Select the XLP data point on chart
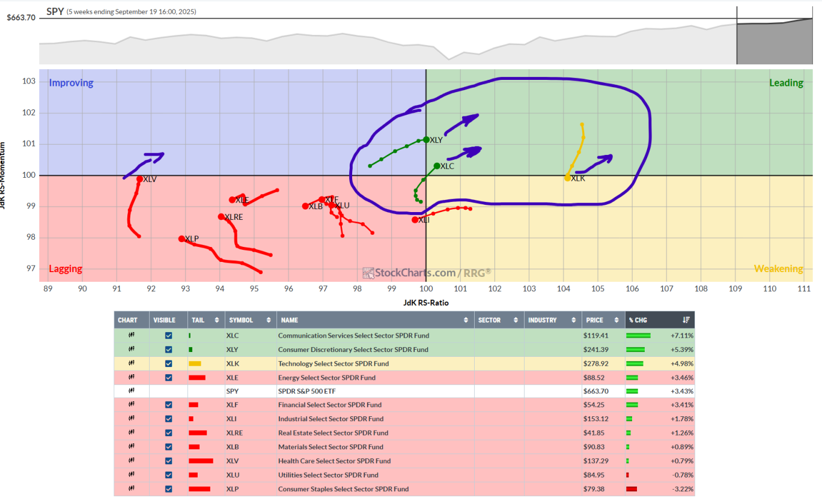822x504 pixels. 181,238
